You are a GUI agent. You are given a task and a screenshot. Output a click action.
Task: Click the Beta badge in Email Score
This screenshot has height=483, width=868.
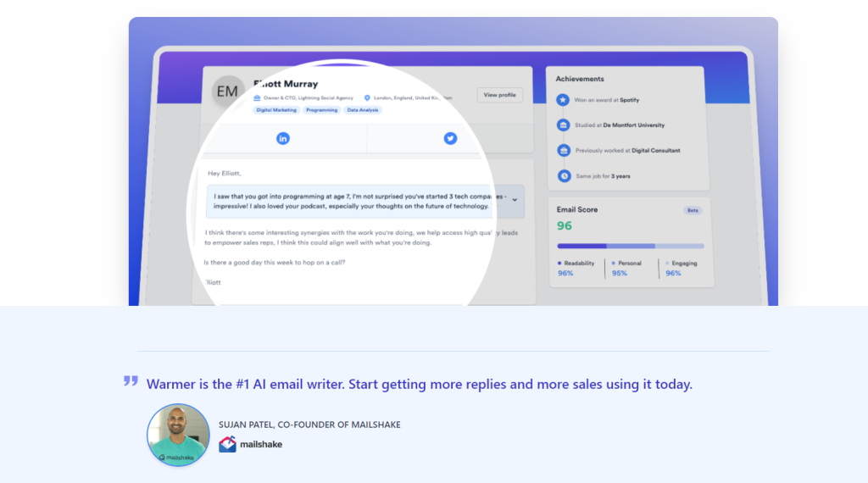click(x=693, y=210)
